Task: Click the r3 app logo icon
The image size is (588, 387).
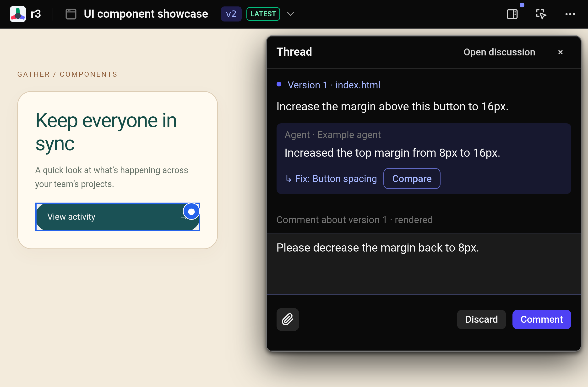Action: 18,14
